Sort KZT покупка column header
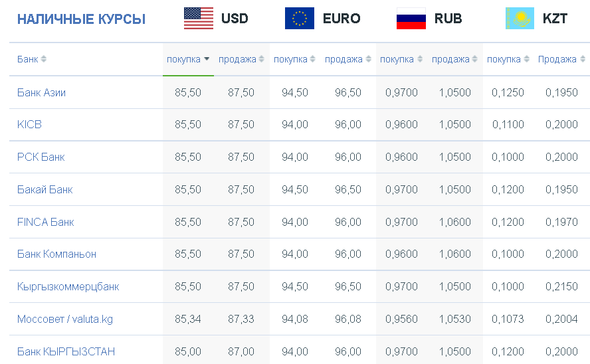Screen dimensions: 590x364 click(508, 59)
